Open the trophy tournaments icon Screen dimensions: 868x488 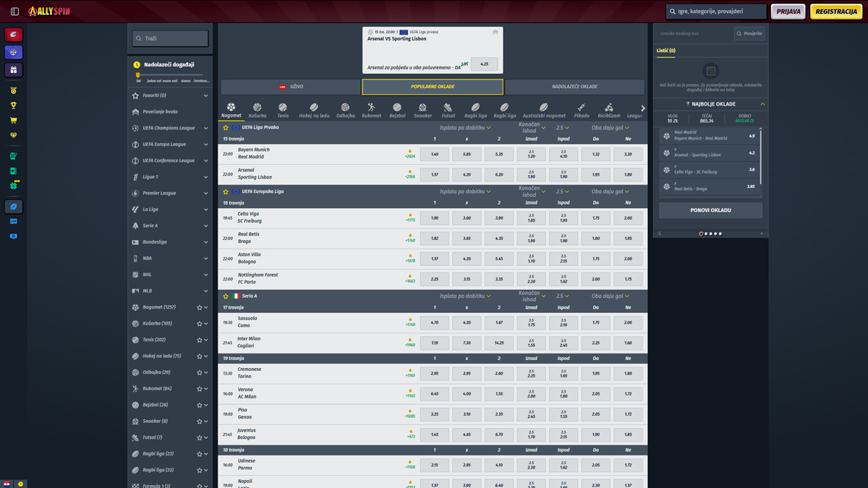14,106
